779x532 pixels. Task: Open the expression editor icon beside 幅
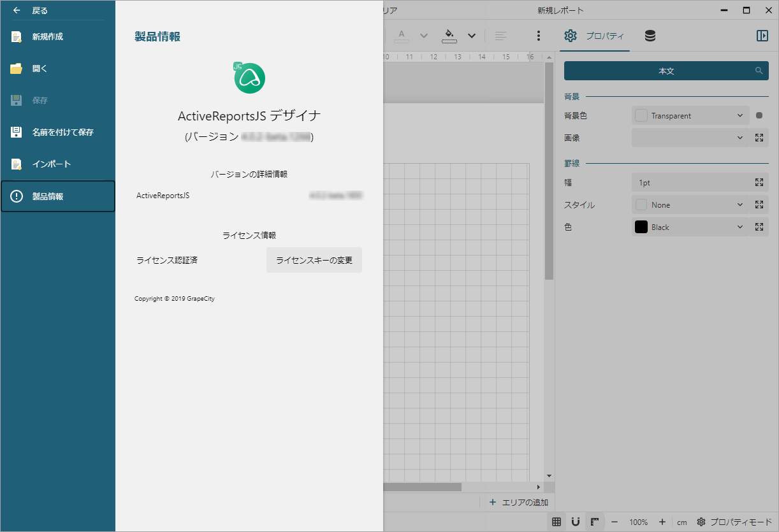(759, 182)
